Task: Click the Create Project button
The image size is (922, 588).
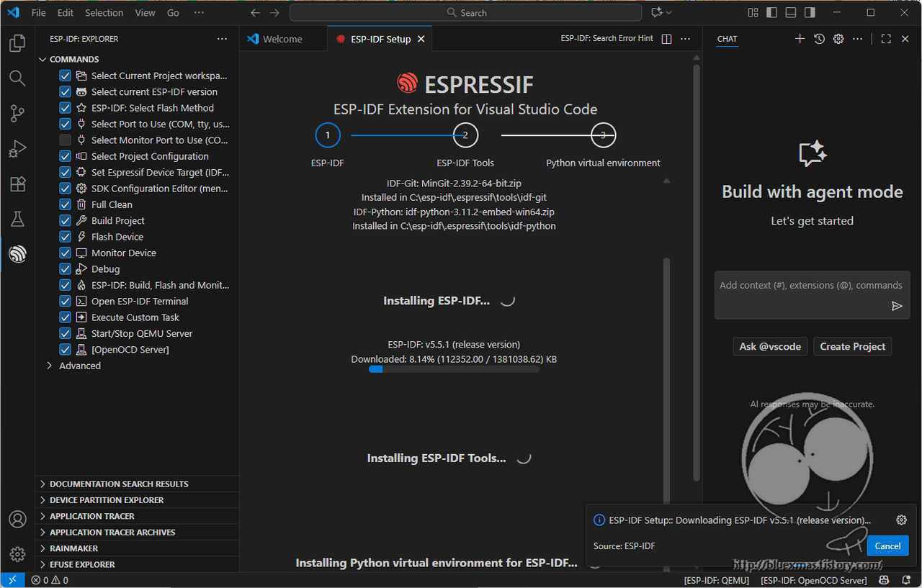Action: click(x=853, y=346)
